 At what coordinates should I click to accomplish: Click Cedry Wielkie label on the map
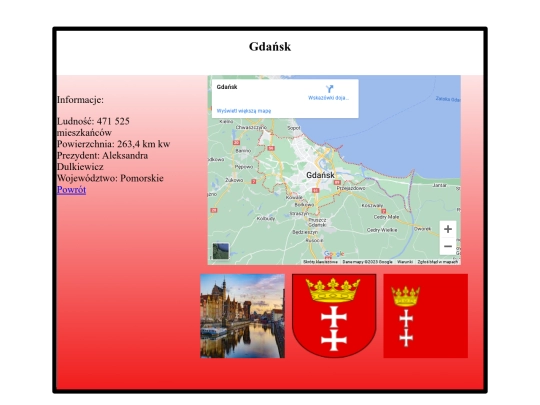point(382,230)
